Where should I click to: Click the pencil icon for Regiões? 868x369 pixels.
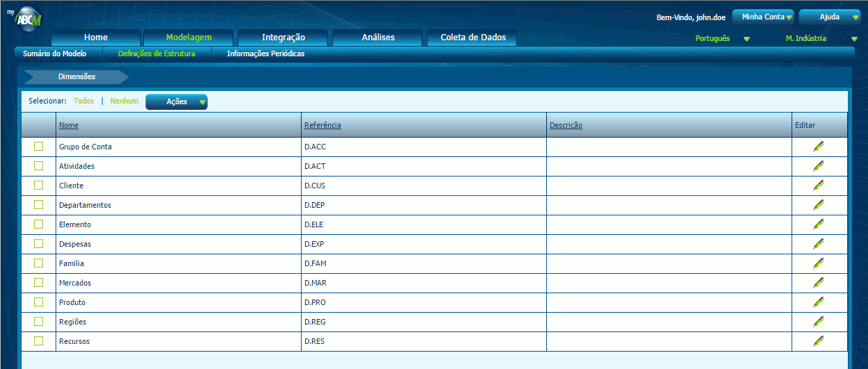coord(819,322)
